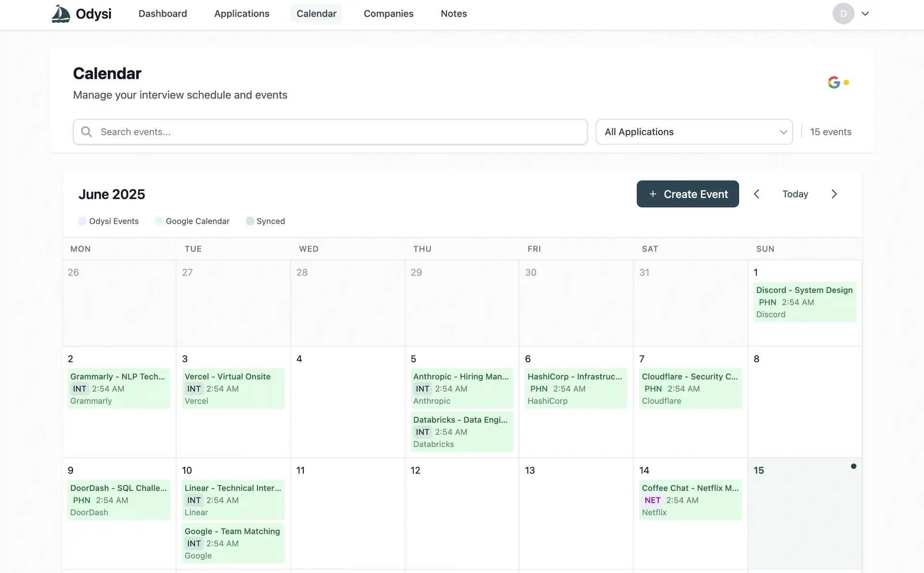Open Linear - Technical Inter... event
This screenshot has width=924, height=573.
233,500
